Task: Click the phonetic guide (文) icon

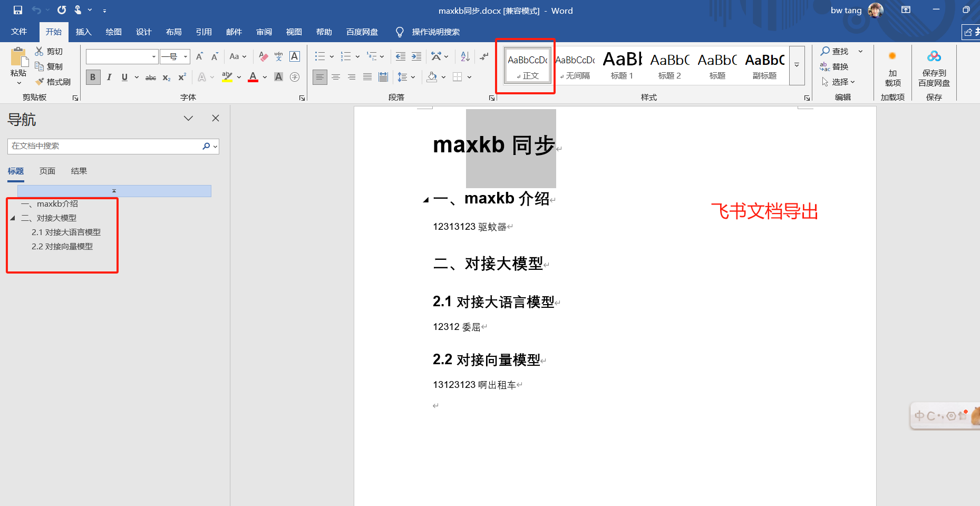Action: [279, 56]
